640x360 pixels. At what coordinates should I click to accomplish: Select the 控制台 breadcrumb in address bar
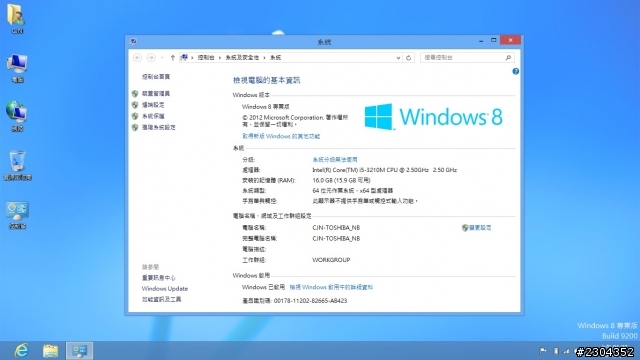[206, 58]
